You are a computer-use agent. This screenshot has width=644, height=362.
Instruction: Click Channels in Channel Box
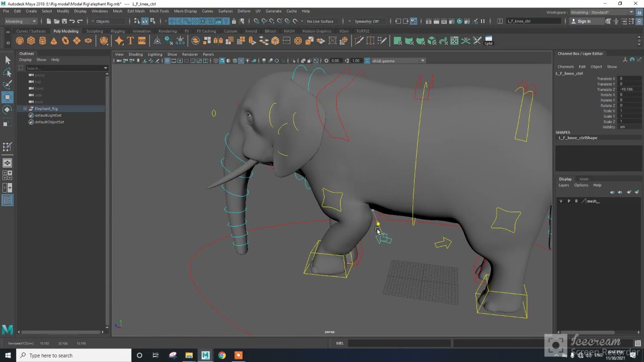coord(566,67)
